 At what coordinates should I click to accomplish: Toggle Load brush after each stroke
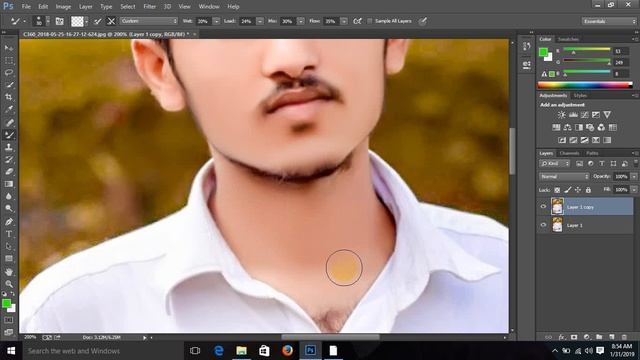[98, 21]
